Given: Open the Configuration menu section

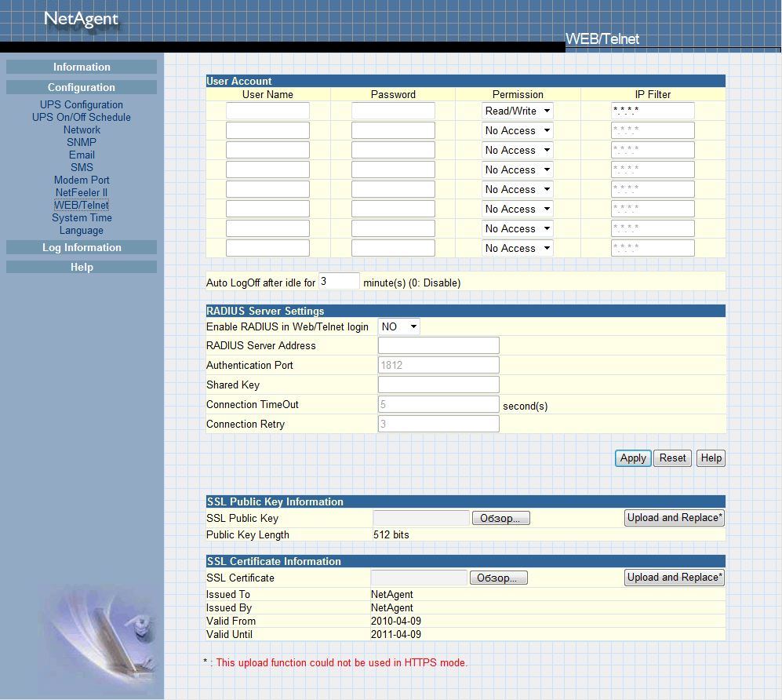Looking at the screenshot, I should tap(82, 87).
